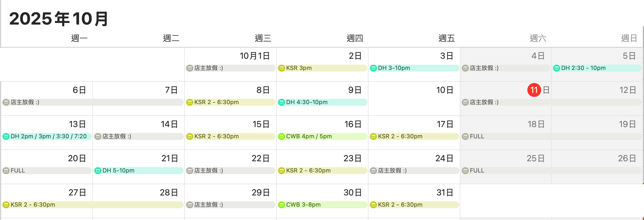Click icon on DH 5-10pm event
The width and height of the screenshot is (644, 220).
[x=98, y=171]
